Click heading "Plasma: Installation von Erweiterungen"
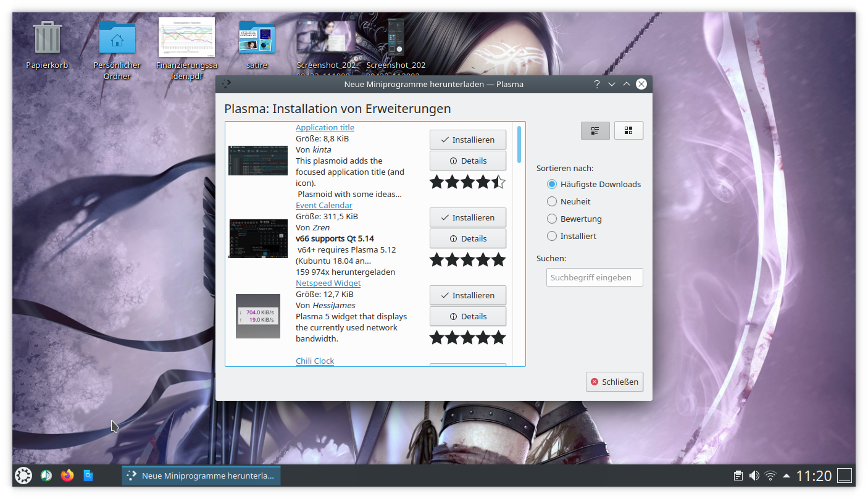Viewport: 868px width, 499px height. 338,109
